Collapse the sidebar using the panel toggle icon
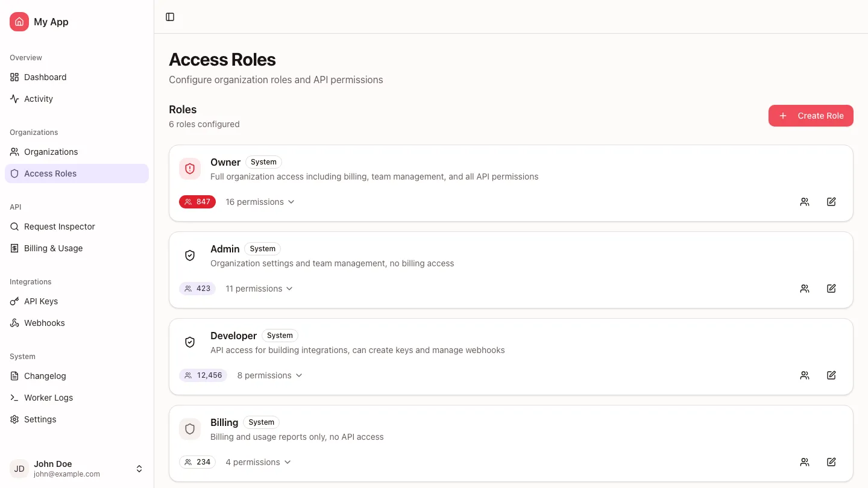The image size is (868, 488). click(x=169, y=17)
